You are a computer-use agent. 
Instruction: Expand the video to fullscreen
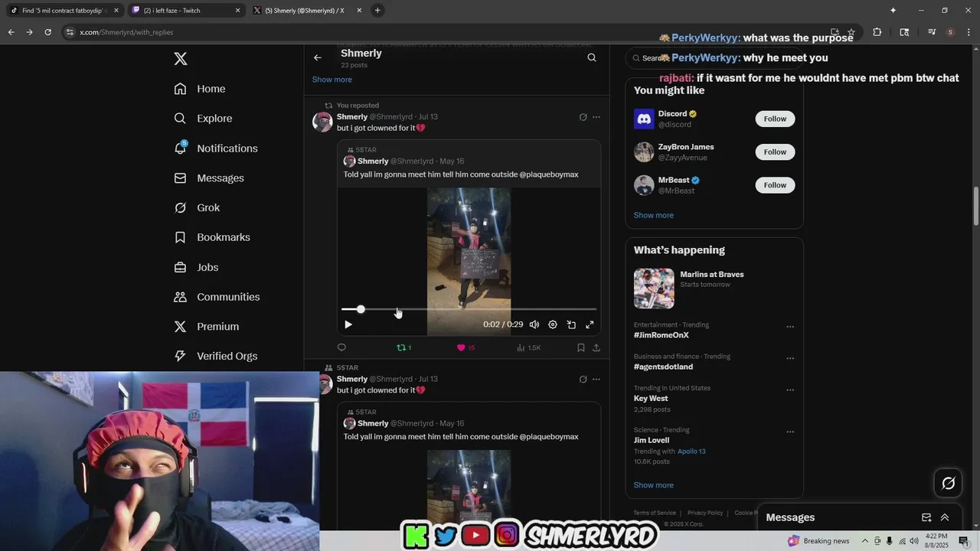(x=590, y=324)
